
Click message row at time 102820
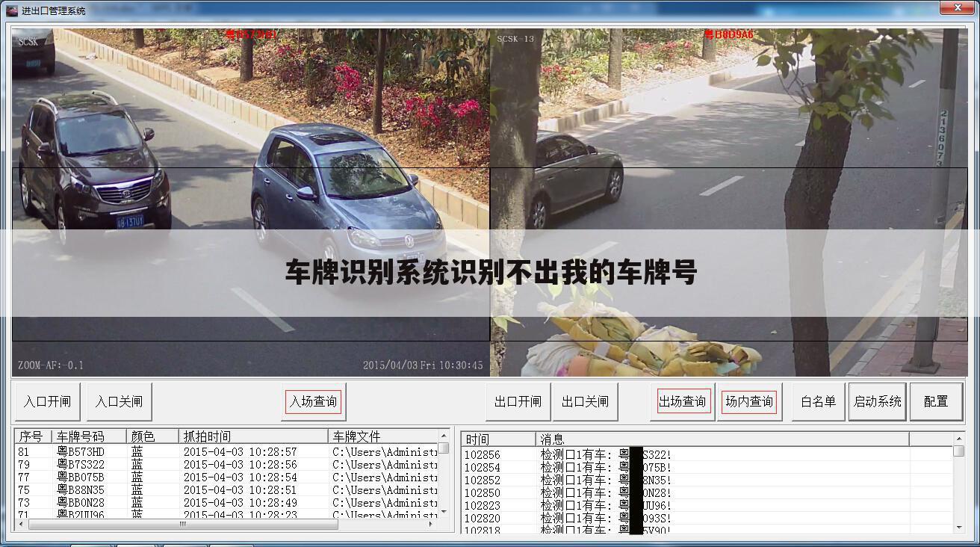point(707,519)
